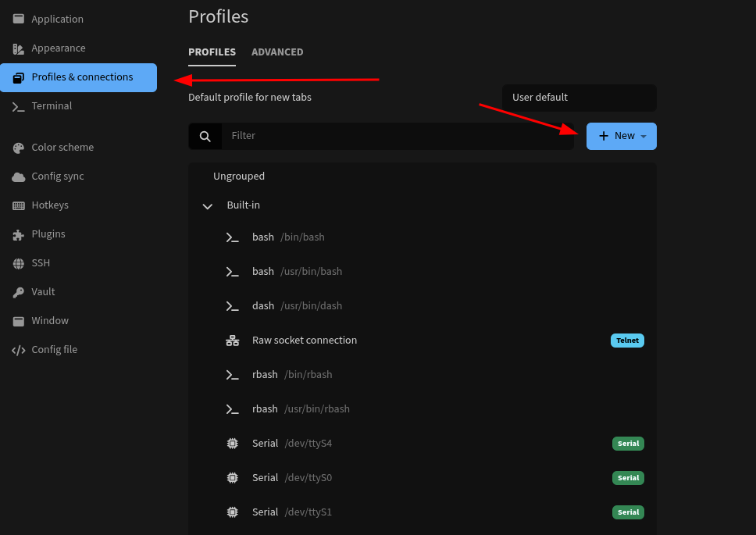Click the Raw socket connection network icon
Image resolution: width=756 pixels, height=535 pixels.
[x=232, y=341]
